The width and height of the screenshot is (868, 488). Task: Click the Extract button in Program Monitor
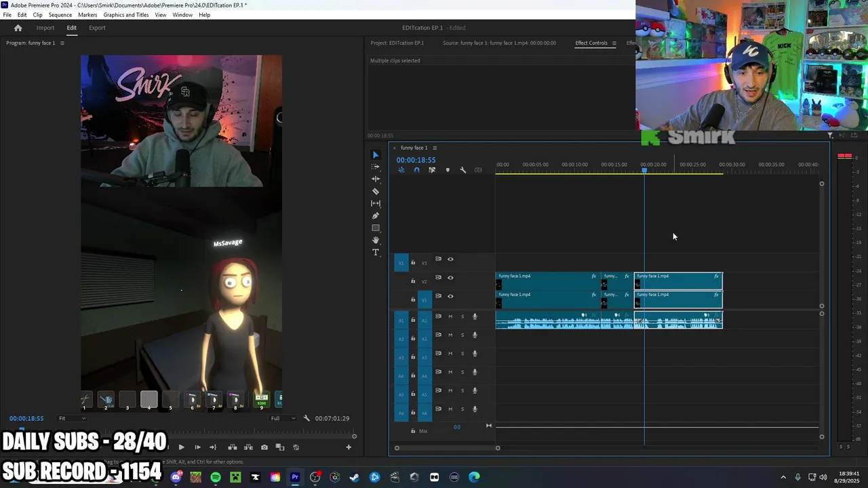248,447
